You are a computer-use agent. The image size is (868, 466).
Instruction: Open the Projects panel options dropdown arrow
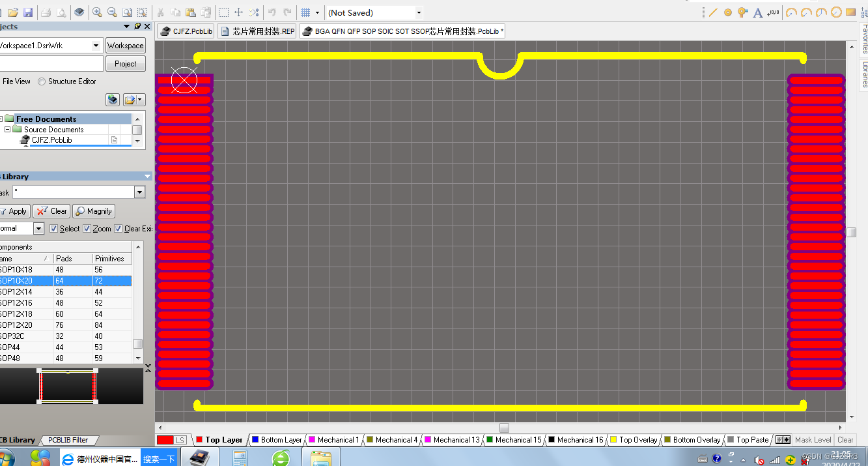127,26
